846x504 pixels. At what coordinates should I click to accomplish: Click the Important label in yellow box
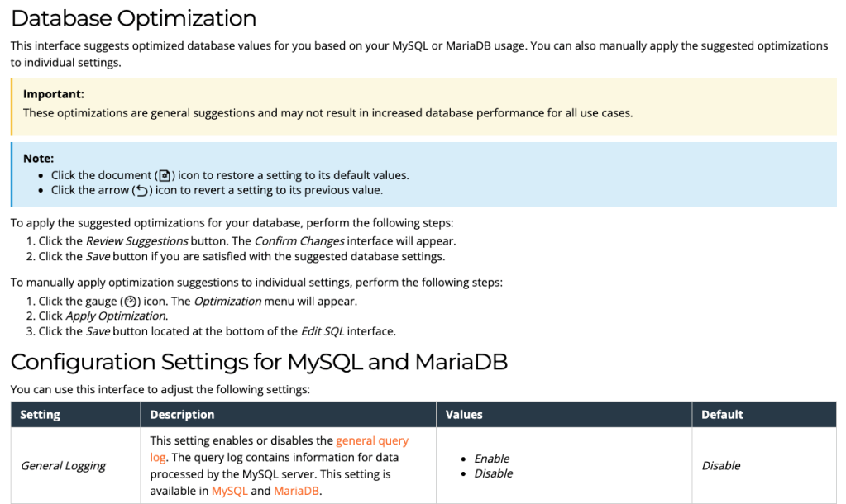tap(54, 94)
